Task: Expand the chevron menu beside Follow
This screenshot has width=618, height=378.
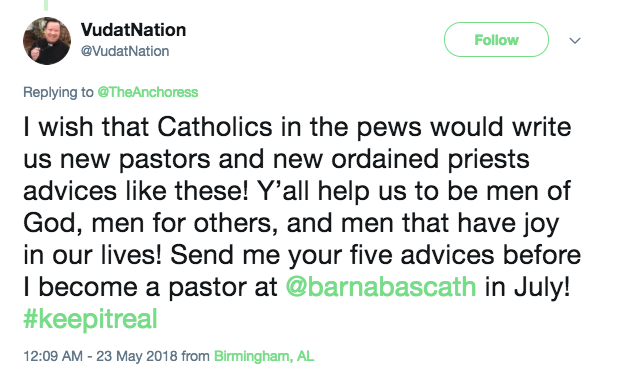Action: [575, 40]
